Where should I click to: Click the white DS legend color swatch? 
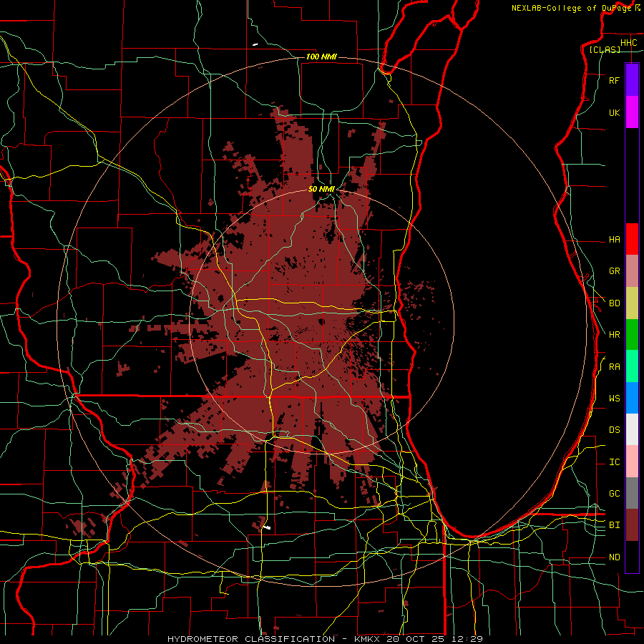[632, 429]
